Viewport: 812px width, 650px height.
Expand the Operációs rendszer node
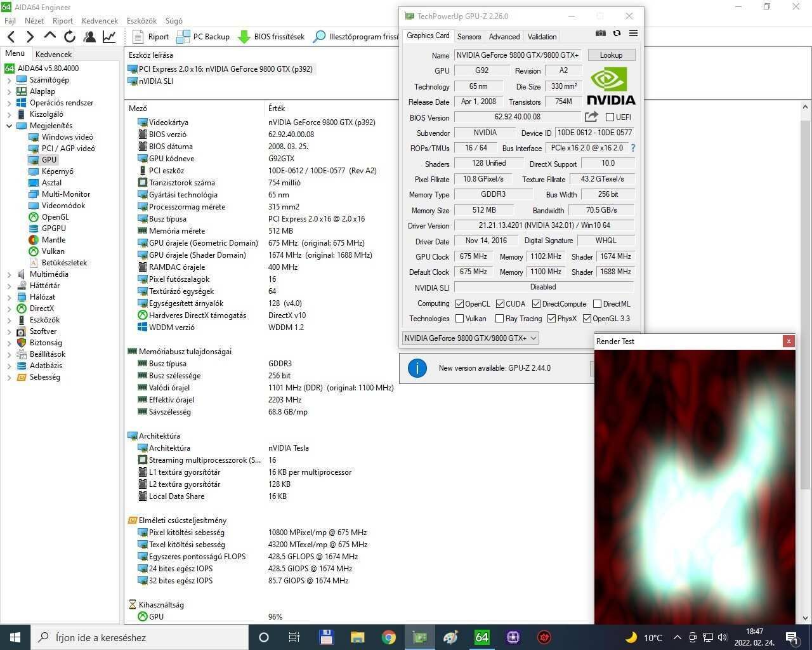9,103
